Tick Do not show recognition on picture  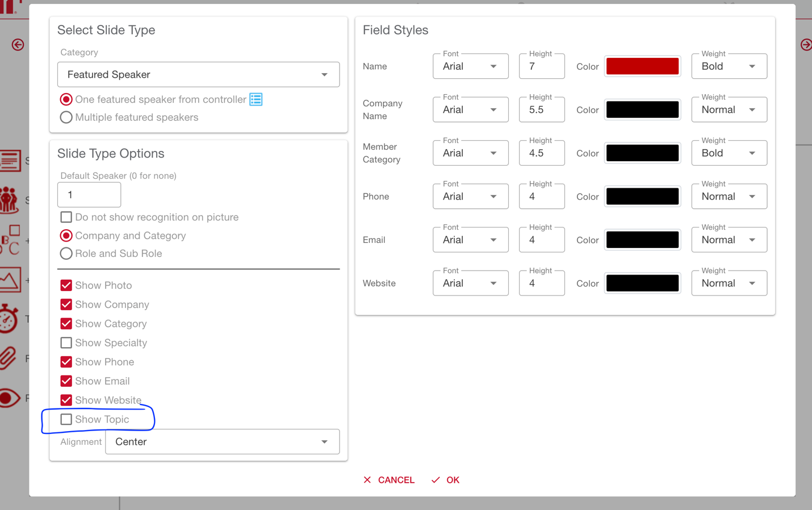tap(66, 217)
